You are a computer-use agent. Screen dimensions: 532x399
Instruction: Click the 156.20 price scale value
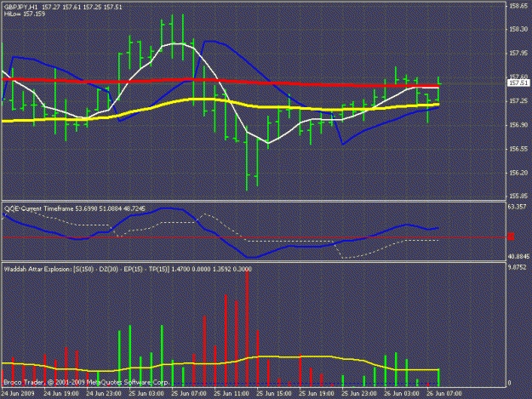tap(518, 173)
